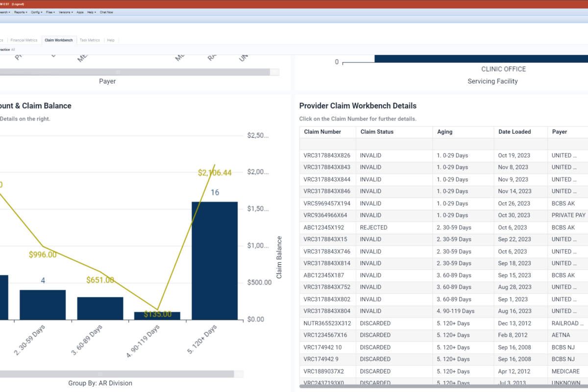The width and height of the screenshot is (588, 392).
Task: Open the Help tab in dashboard
Action: pyautogui.click(x=111, y=40)
